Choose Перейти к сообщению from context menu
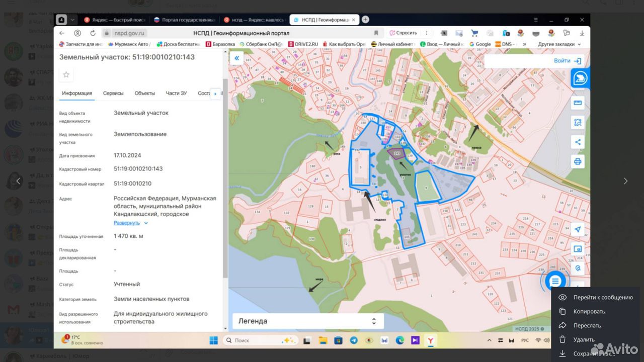Viewport: 644px width, 362px height. (x=596, y=297)
